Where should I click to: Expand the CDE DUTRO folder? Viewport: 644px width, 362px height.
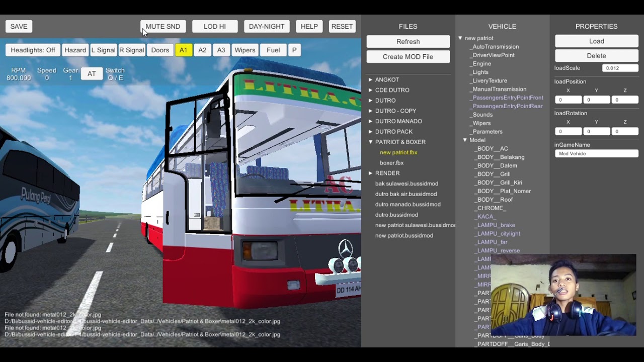[x=370, y=90]
